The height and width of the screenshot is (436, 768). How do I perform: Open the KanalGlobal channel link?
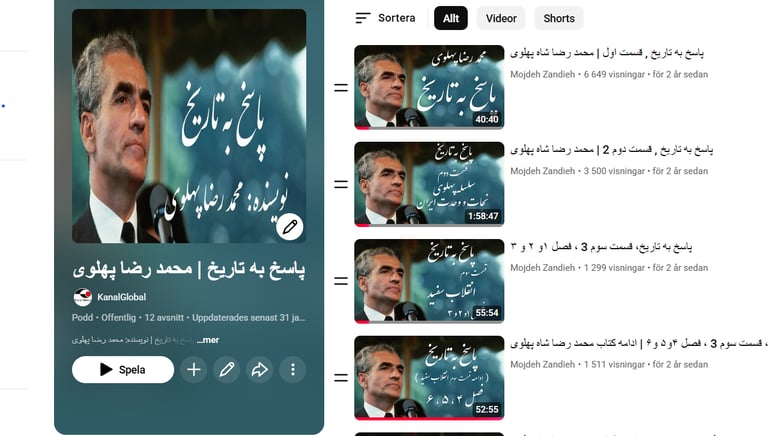pyautogui.click(x=121, y=297)
